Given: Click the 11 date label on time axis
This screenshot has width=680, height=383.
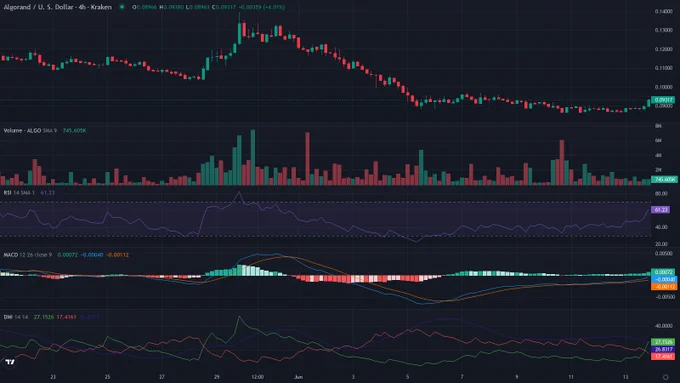Looking at the screenshot, I should [x=571, y=377].
